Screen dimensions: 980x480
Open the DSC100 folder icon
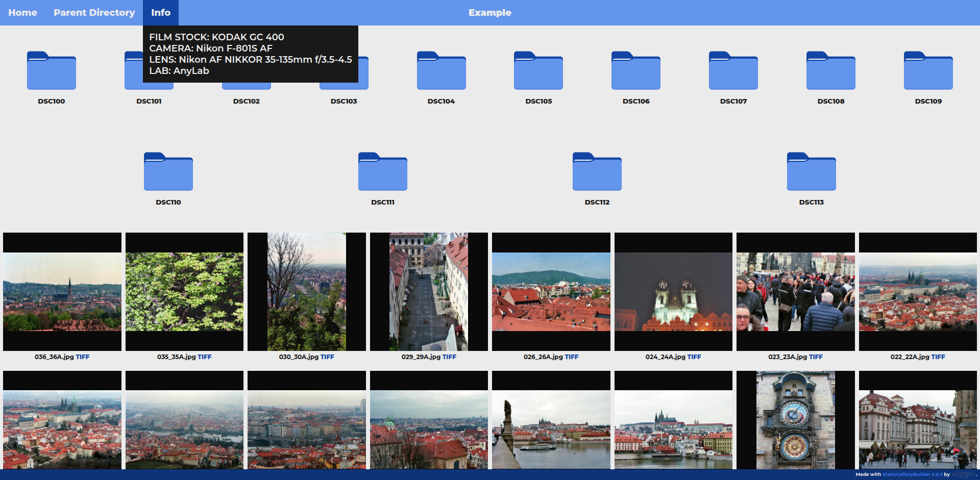click(51, 71)
